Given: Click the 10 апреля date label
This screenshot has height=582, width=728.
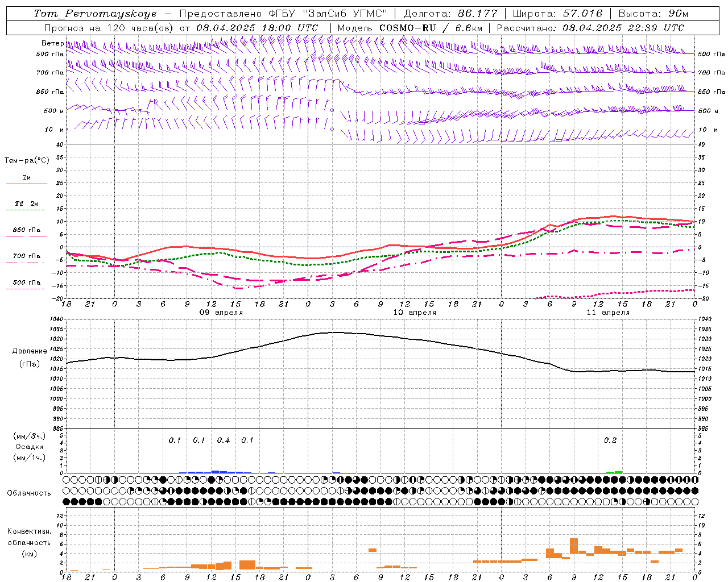Looking at the screenshot, I should click(415, 313).
